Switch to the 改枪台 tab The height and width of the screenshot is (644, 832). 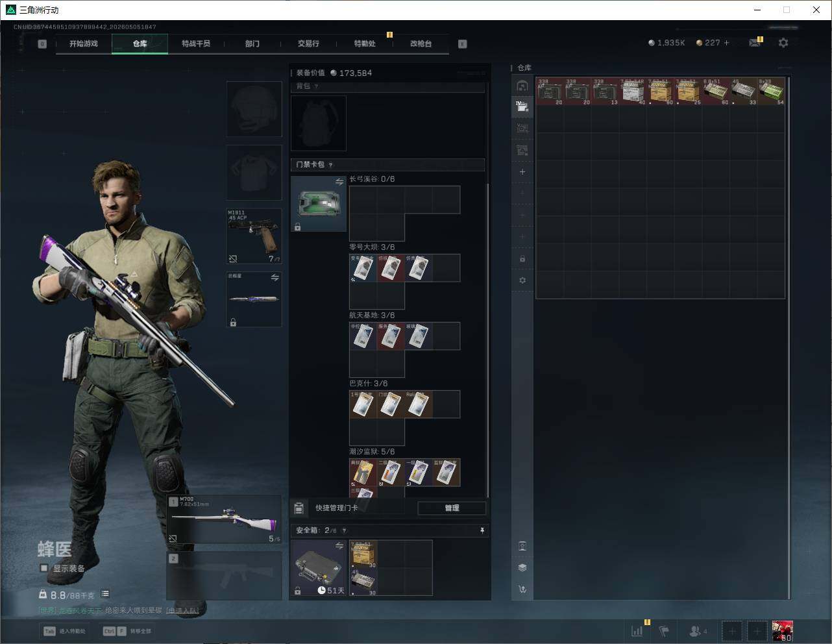coord(421,43)
